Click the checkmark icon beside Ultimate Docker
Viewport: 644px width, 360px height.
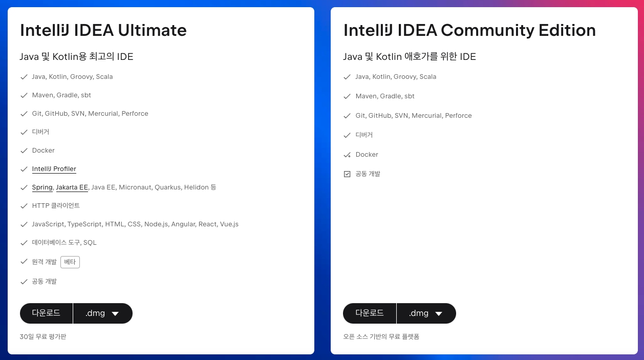24,151
